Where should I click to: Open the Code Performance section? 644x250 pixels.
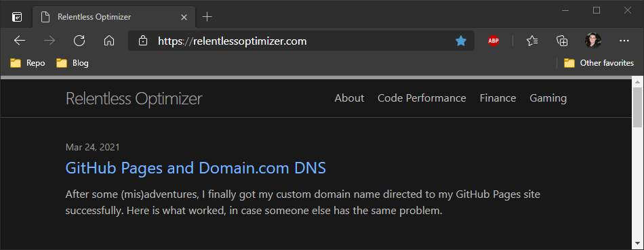click(422, 98)
